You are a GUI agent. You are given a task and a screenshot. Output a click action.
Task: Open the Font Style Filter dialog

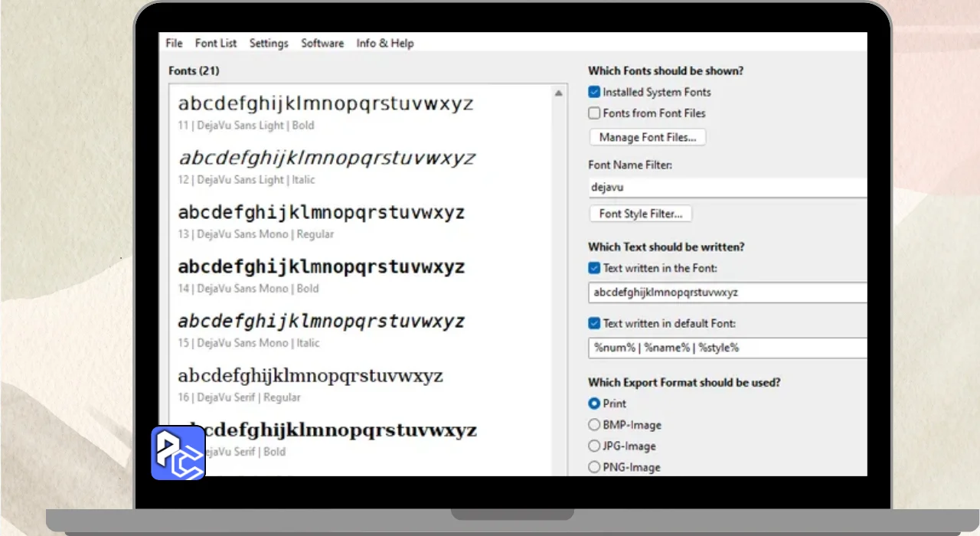coord(641,214)
